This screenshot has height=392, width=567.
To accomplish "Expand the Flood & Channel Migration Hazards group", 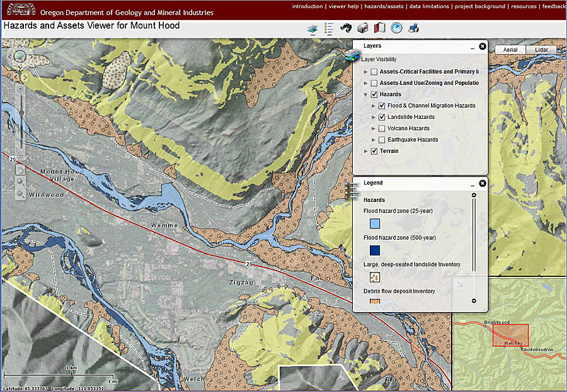I will click(x=374, y=106).
